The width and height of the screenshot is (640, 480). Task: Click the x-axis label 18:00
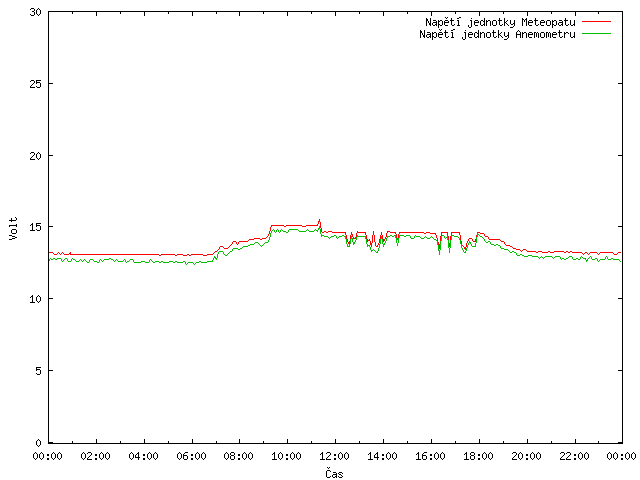(478, 456)
